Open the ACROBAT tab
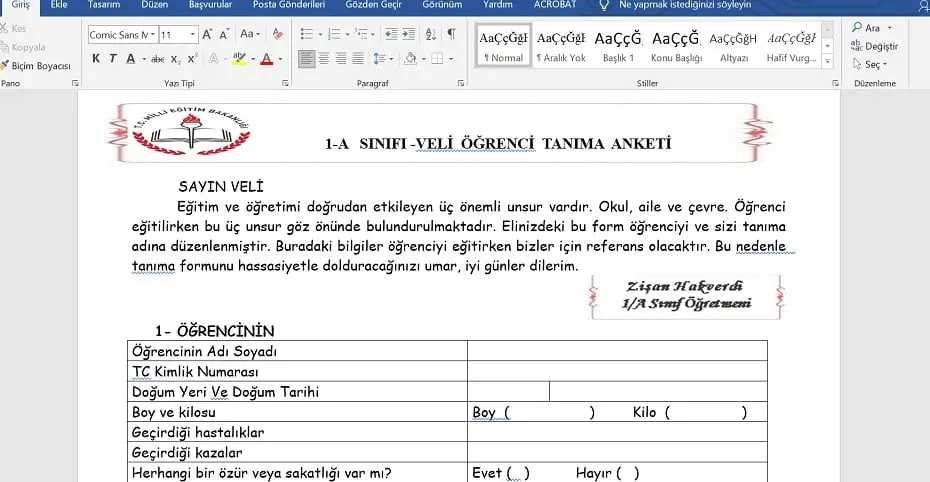930x482 pixels. [555, 5]
